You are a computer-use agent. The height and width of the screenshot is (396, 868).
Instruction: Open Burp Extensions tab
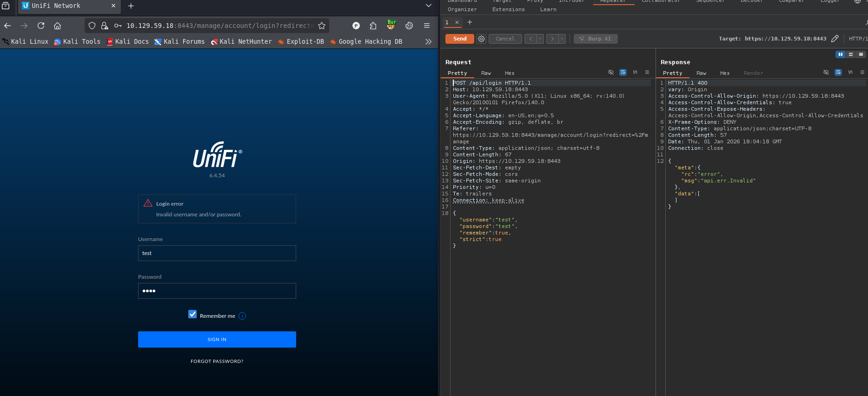pyautogui.click(x=509, y=9)
